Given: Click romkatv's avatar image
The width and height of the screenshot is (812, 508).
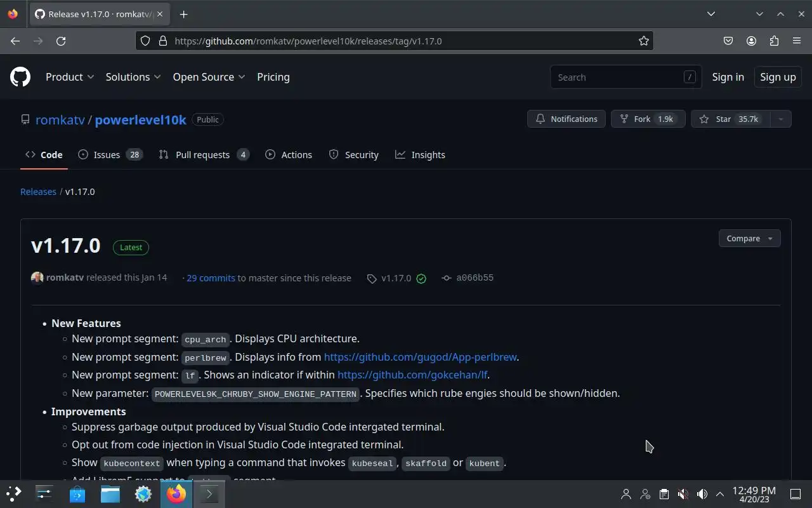Looking at the screenshot, I should (37, 277).
